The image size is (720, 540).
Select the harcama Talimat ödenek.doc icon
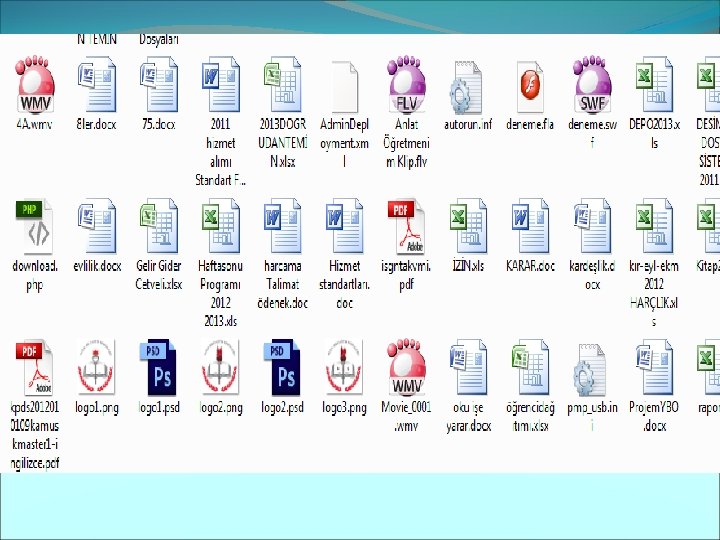282,226
